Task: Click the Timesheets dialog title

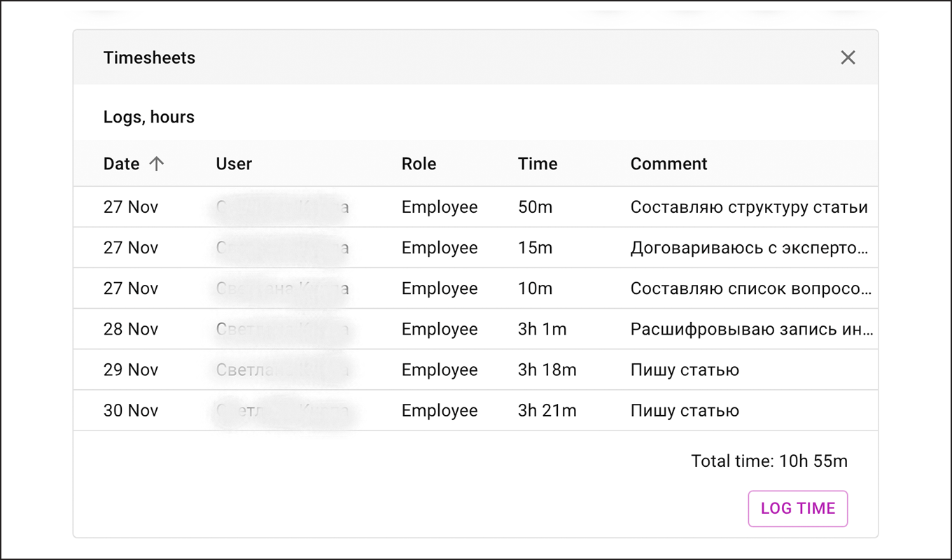Action: click(x=149, y=57)
